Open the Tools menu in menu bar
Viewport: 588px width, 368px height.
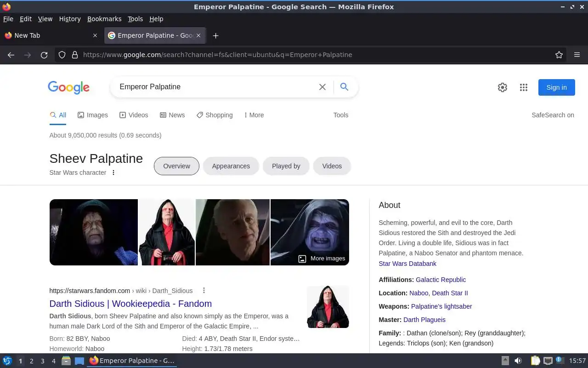click(136, 19)
